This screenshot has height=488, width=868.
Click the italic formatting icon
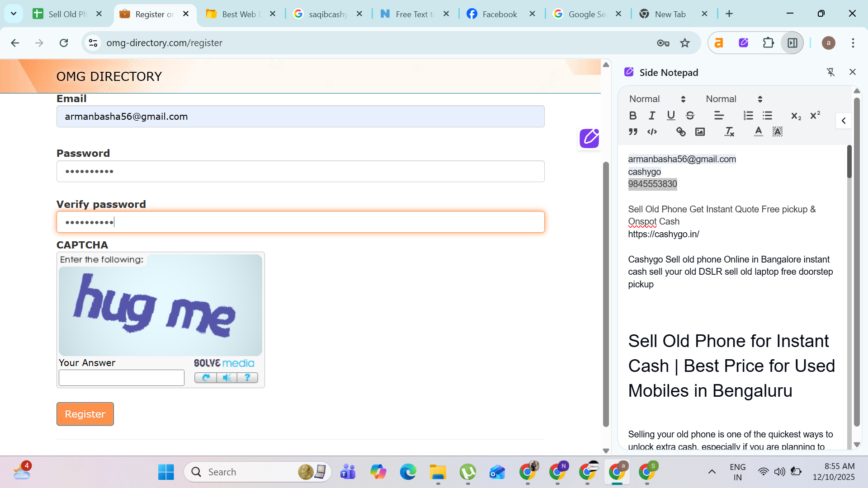pyautogui.click(x=652, y=116)
